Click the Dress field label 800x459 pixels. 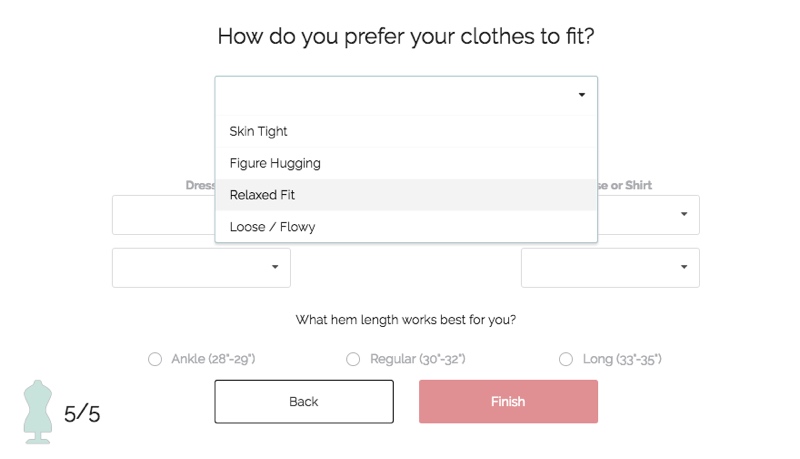point(201,185)
